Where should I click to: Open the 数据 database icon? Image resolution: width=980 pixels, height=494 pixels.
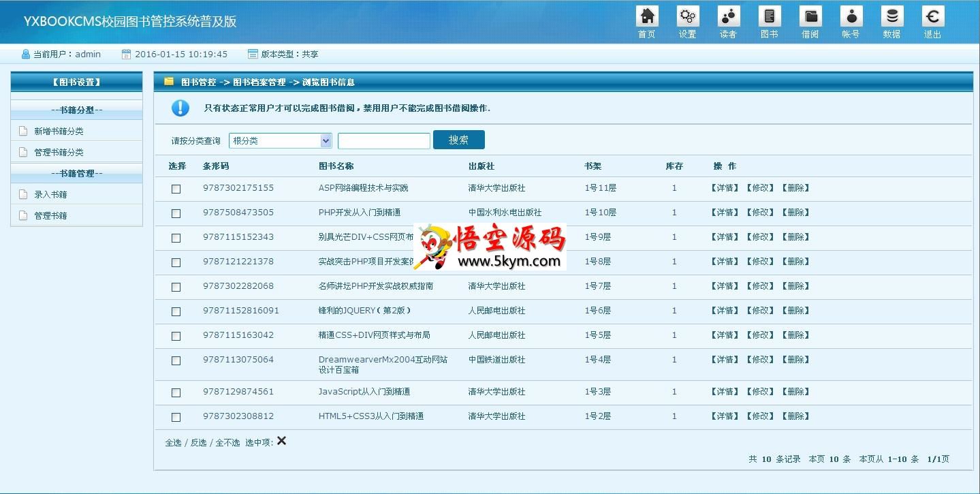[892, 16]
